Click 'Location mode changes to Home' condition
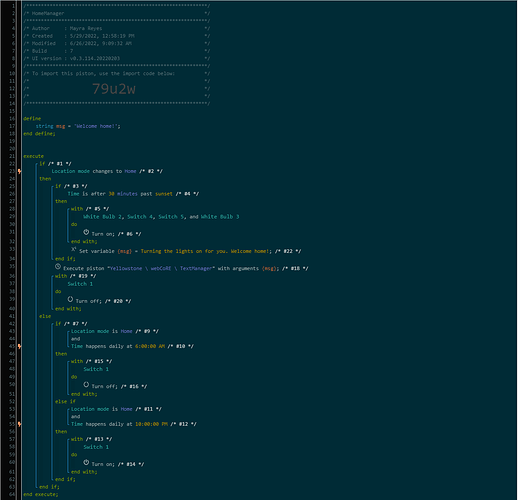The image size is (520, 500). [94, 171]
